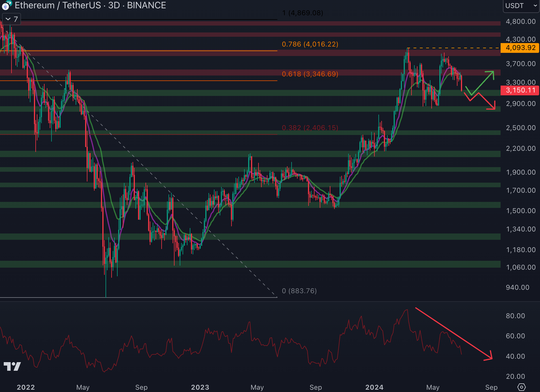Expand the collapsed indicators legend showing 7

(x=12, y=19)
